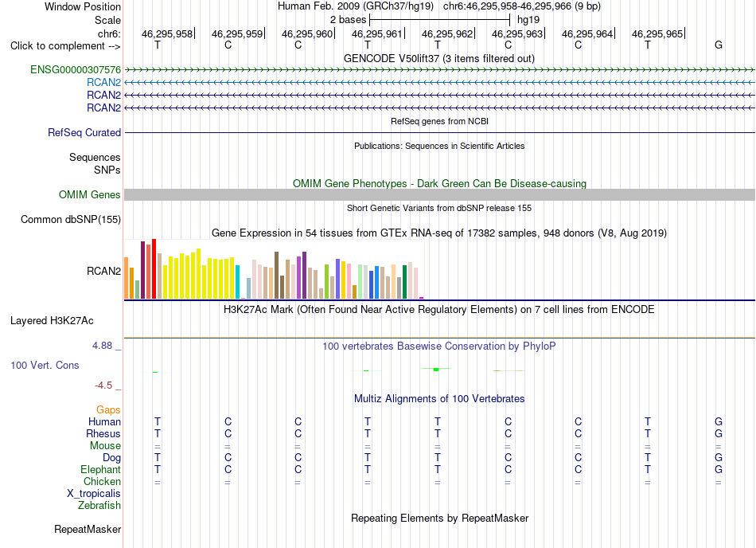The height and width of the screenshot is (548, 756).
Task: Click the gray OMIM Genes bar
Action: click(x=439, y=195)
